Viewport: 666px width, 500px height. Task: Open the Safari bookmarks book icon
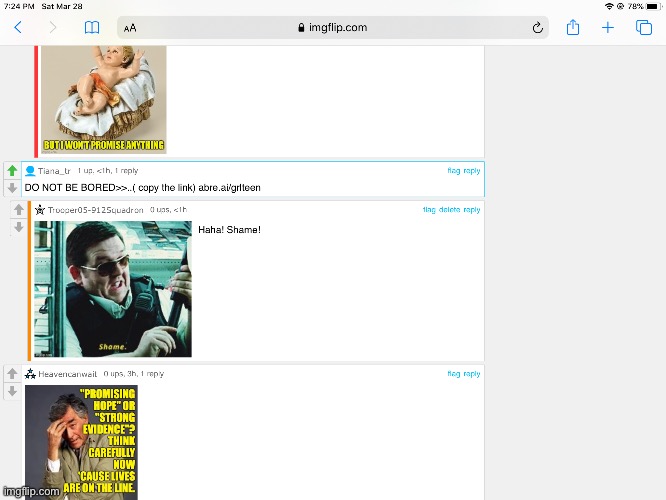pos(92,28)
